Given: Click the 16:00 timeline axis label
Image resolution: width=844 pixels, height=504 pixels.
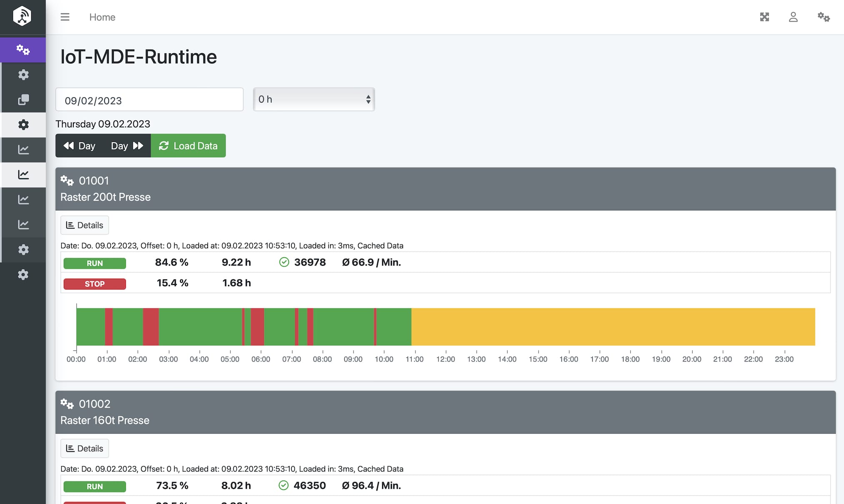Looking at the screenshot, I should (569, 359).
